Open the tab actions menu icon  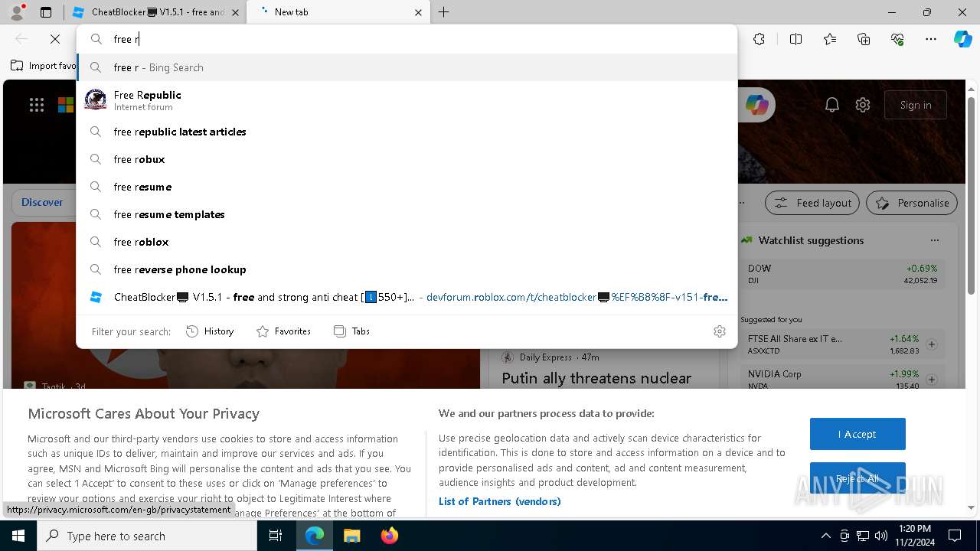46,12
